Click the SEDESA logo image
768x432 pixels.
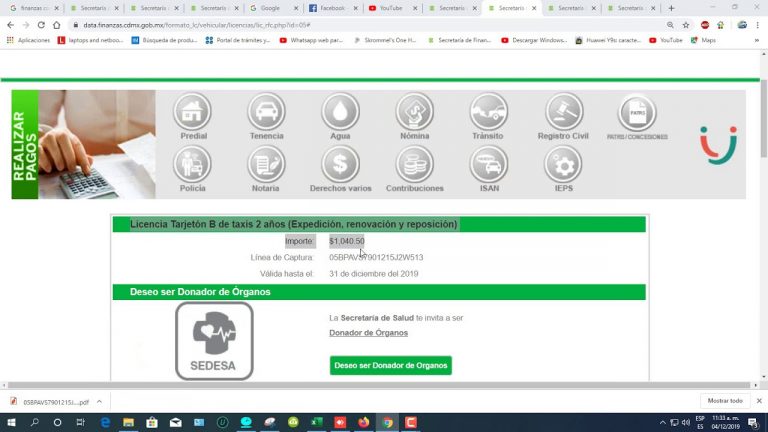point(214,342)
